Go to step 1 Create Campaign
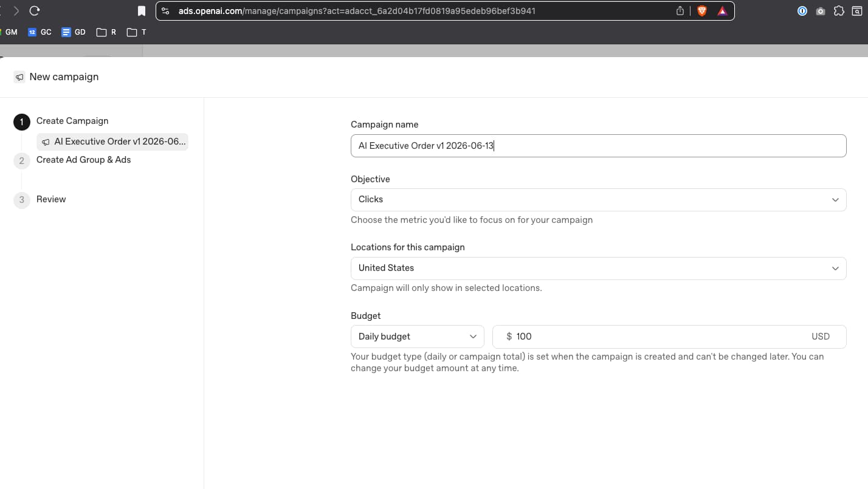Image resolution: width=868 pixels, height=489 pixels. (x=72, y=121)
